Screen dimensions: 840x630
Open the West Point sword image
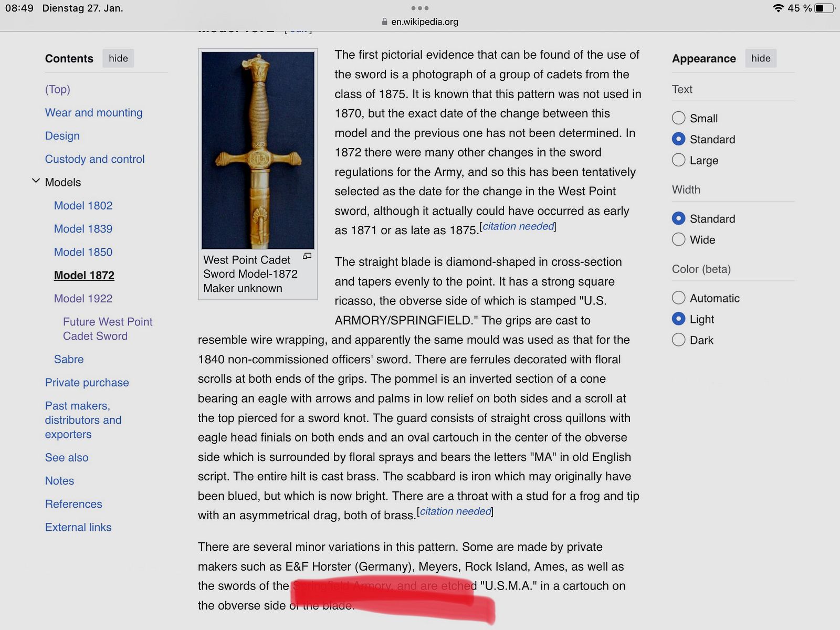point(258,150)
